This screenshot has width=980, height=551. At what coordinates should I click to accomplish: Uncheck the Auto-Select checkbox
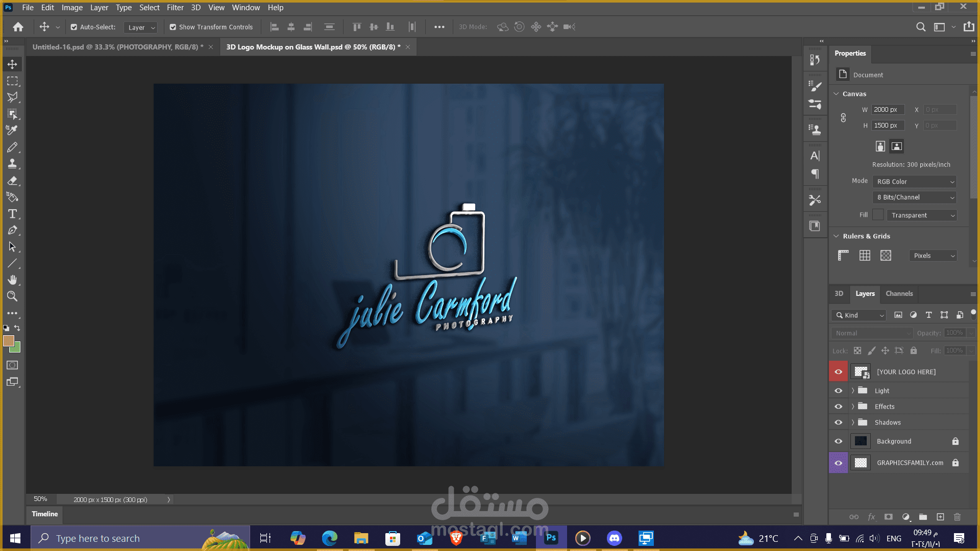[x=74, y=27]
